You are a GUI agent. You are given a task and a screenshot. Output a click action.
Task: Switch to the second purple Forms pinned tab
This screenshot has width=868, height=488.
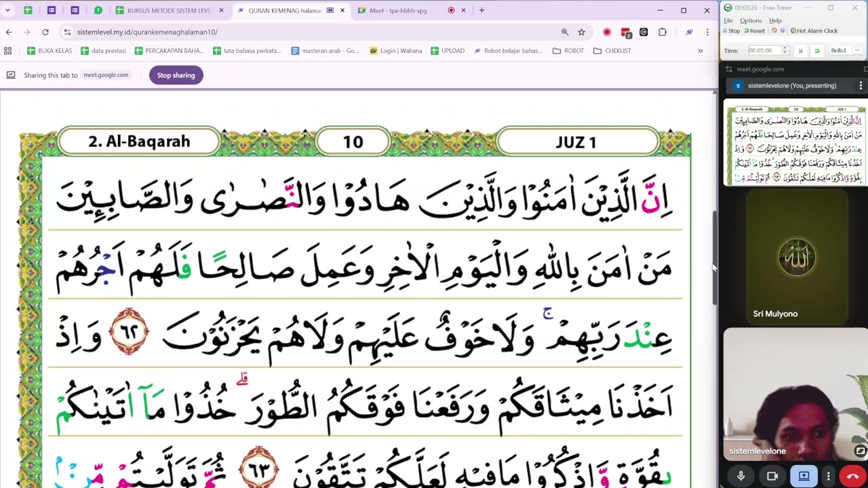point(75,10)
